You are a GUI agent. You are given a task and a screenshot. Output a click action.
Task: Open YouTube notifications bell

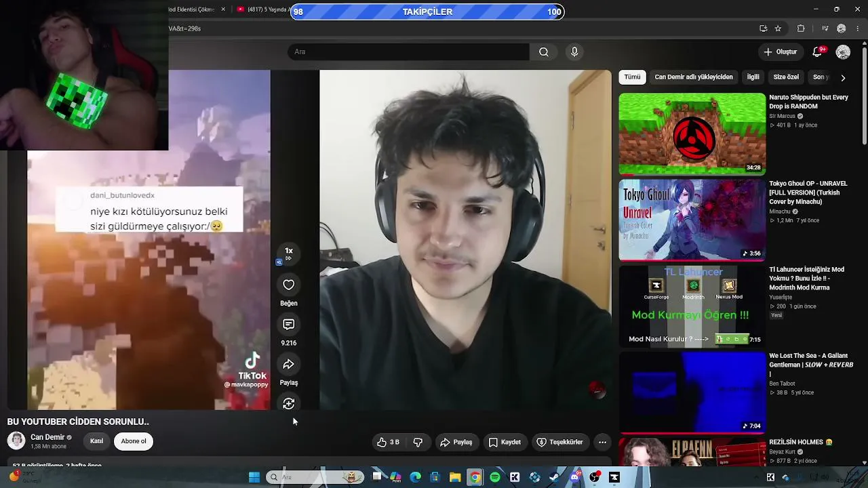coord(818,52)
